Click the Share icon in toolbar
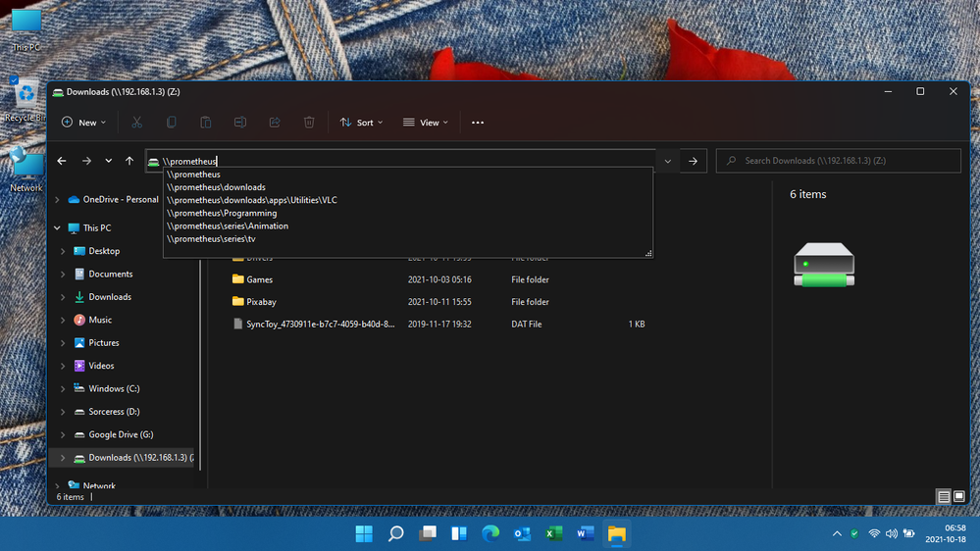 [275, 123]
